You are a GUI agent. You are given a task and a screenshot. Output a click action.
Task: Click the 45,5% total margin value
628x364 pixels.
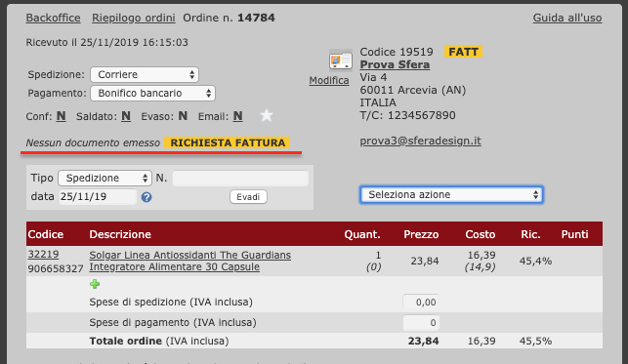535,342
